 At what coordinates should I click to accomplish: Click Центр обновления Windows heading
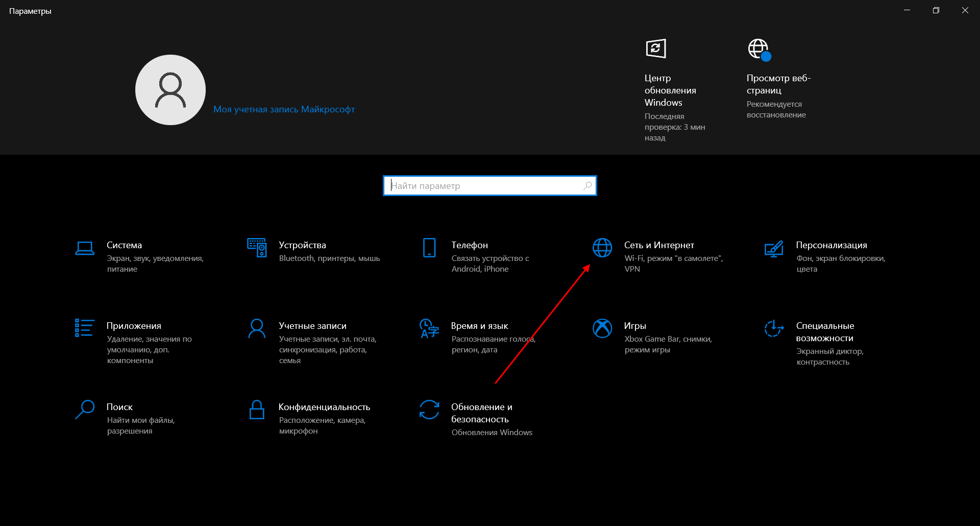pos(670,90)
